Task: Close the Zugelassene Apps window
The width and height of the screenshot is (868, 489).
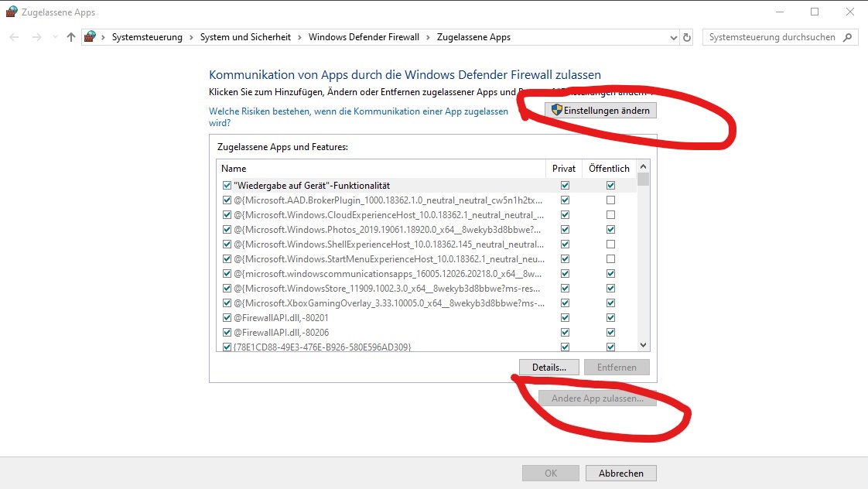Action: [849, 12]
